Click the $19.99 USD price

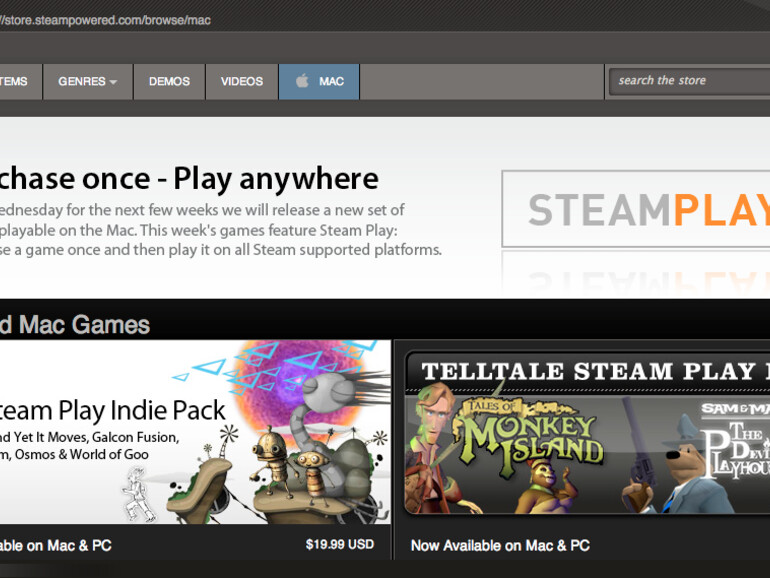(x=340, y=544)
